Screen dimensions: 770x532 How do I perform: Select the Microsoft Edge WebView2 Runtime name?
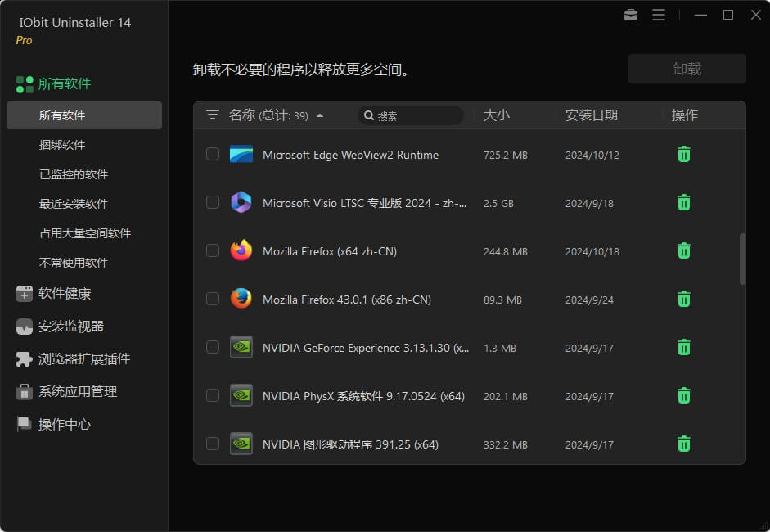tap(350, 155)
